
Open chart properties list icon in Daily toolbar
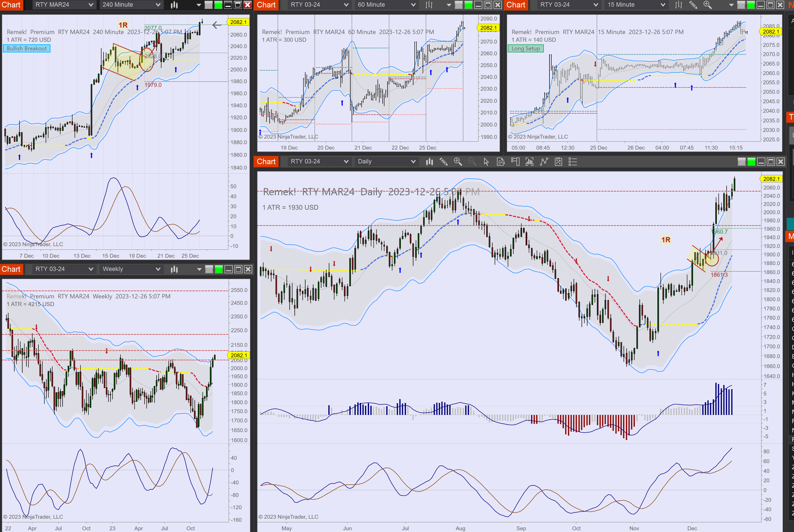573,162
